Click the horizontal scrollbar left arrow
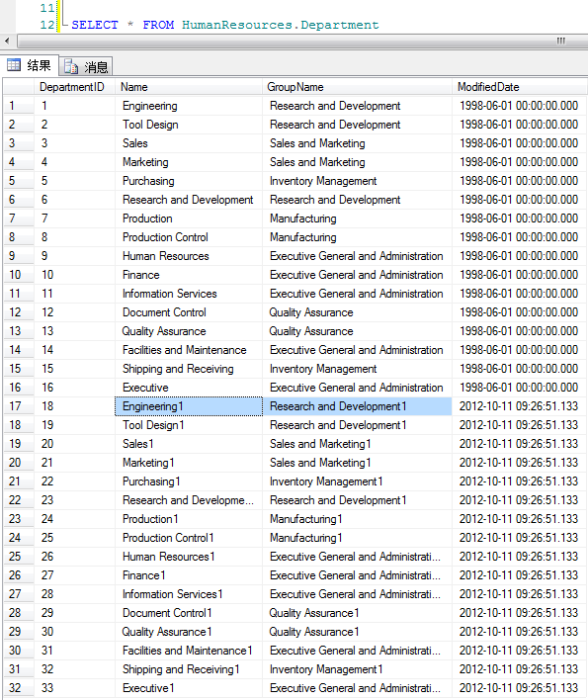Screen dimensions: 588x700 point(7,42)
